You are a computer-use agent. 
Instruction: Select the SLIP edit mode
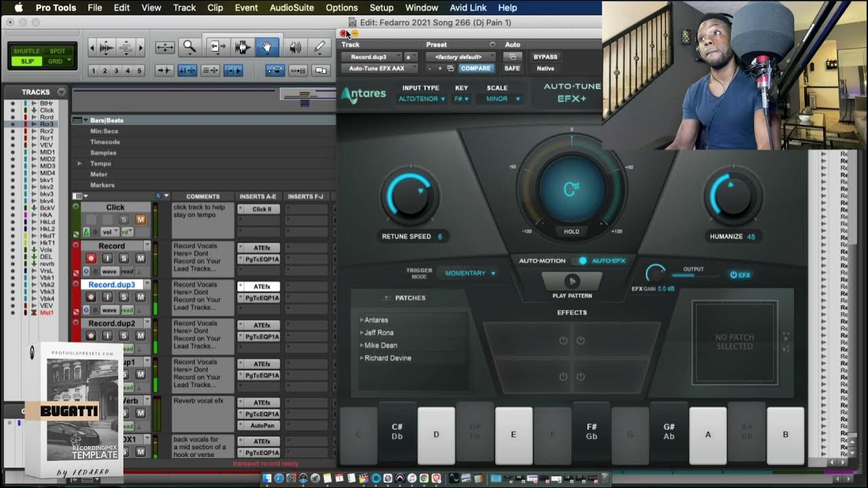tap(26, 61)
